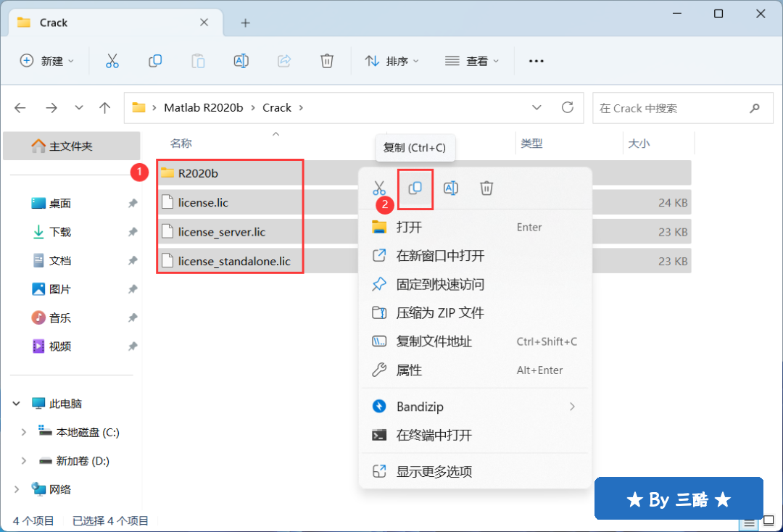Unpin Downloads (下载) from quick access

[x=133, y=232]
